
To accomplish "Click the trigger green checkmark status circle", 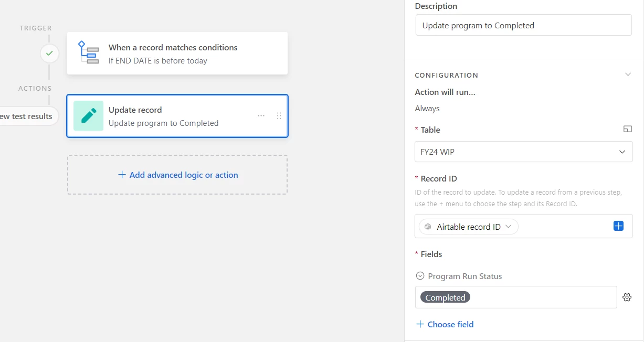I will click(49, 53).
